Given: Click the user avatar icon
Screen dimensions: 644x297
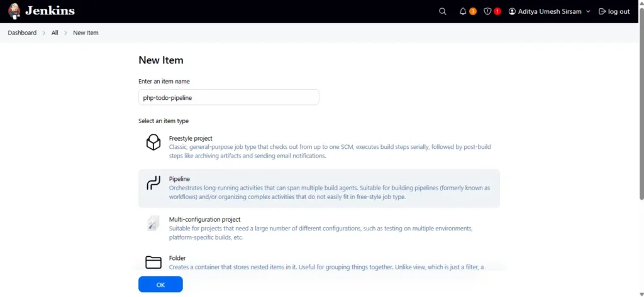Looking at the screenshot, I should tap(512, 11).
